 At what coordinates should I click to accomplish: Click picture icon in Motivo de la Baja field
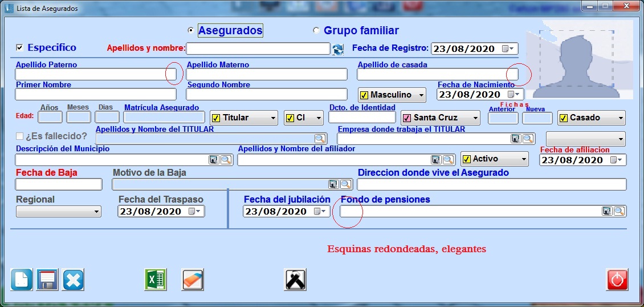(x=333, y=184)
